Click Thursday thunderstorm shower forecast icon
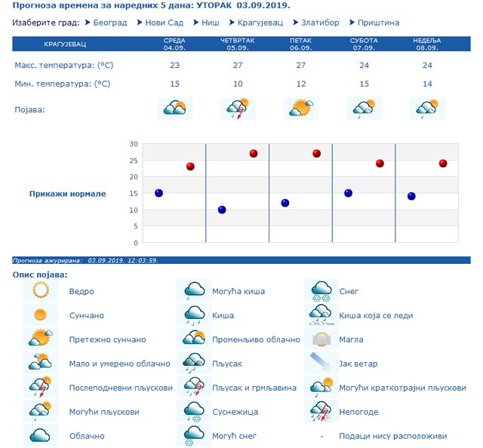 (238, 109)
